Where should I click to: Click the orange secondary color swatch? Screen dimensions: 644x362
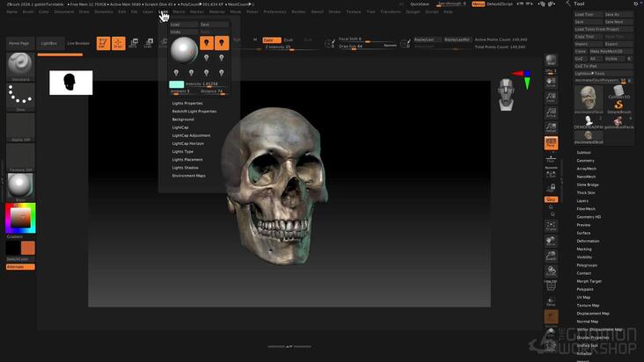coord(28,248)
